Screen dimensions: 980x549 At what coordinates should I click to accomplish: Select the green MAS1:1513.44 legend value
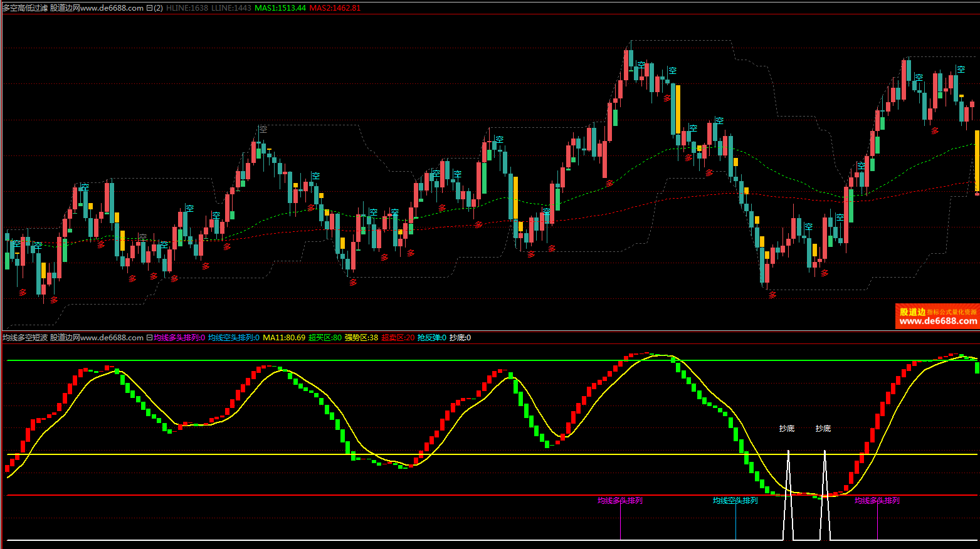[x=280, y=8]
